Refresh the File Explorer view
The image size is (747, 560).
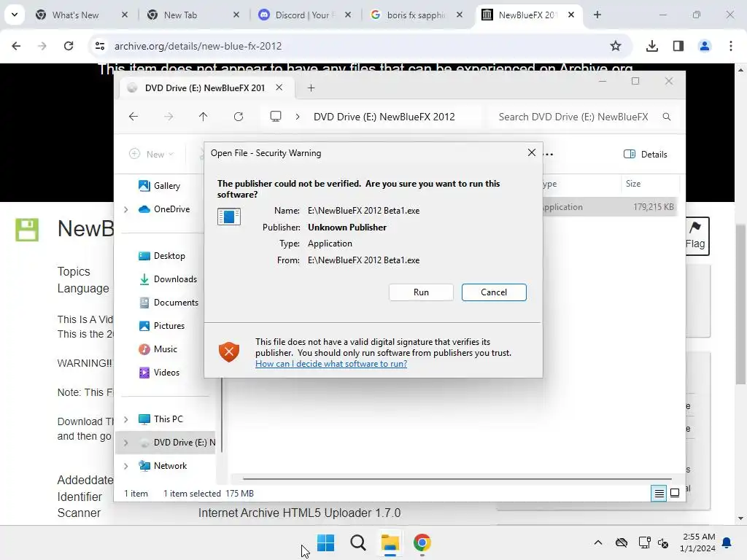239,117
